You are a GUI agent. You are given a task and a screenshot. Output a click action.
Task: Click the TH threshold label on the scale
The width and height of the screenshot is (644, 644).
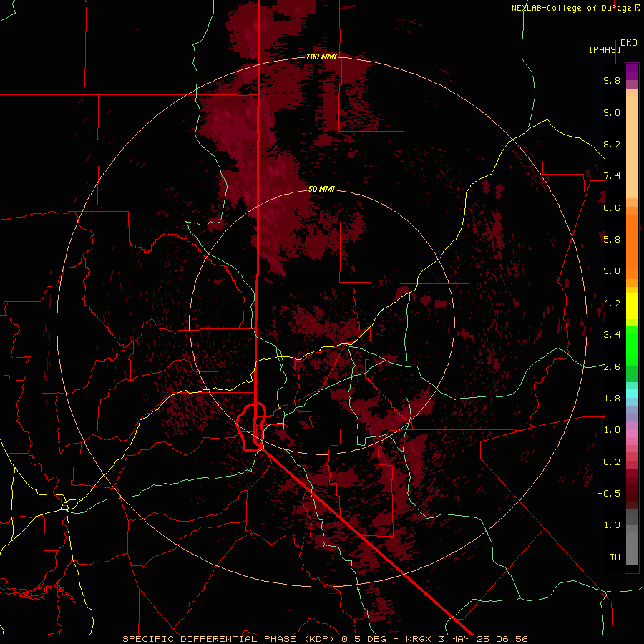click(x=615, y=557)
